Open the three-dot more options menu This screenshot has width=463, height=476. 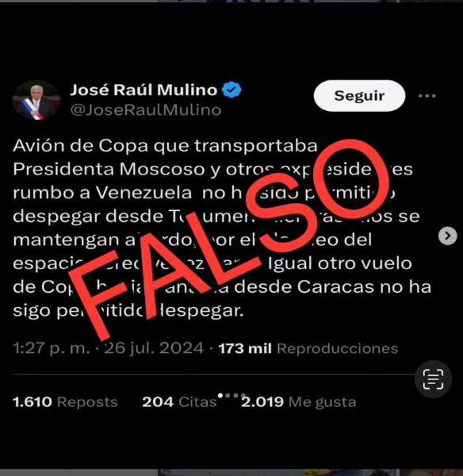pyautogui.click(x=427, y=96)
